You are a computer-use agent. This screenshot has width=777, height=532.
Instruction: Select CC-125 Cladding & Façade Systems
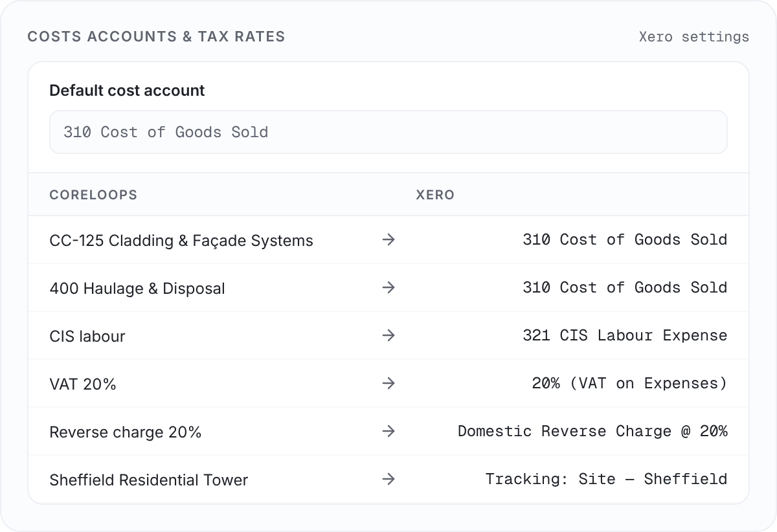tap(181, 241)
